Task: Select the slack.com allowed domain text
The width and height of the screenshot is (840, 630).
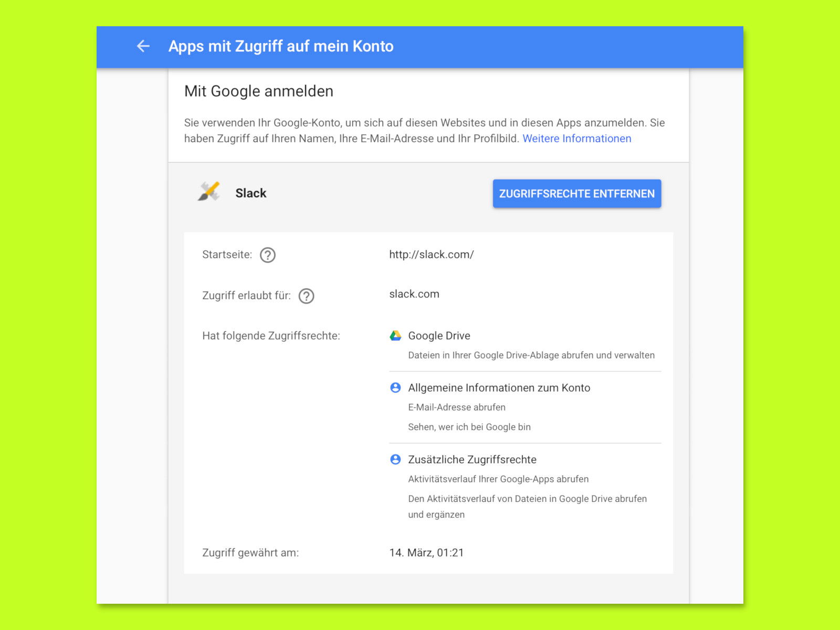Action: click(414, 294)
